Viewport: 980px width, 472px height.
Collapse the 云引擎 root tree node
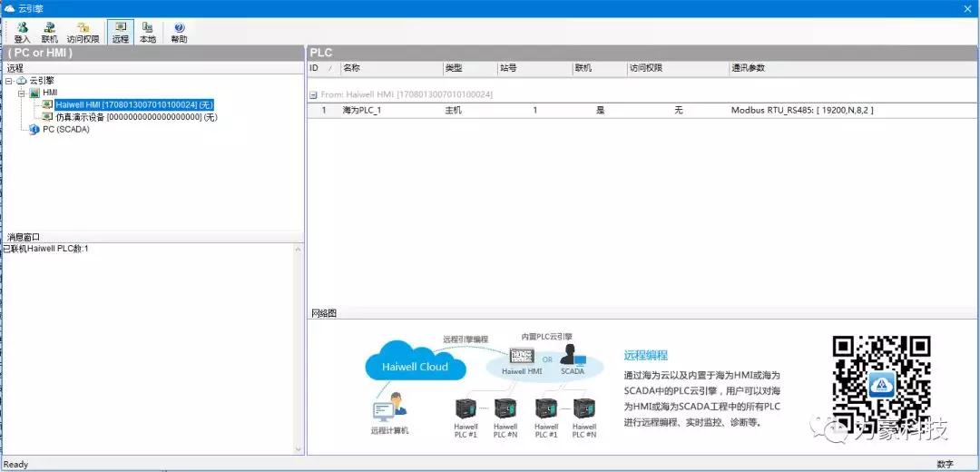(x=9, y=81)
